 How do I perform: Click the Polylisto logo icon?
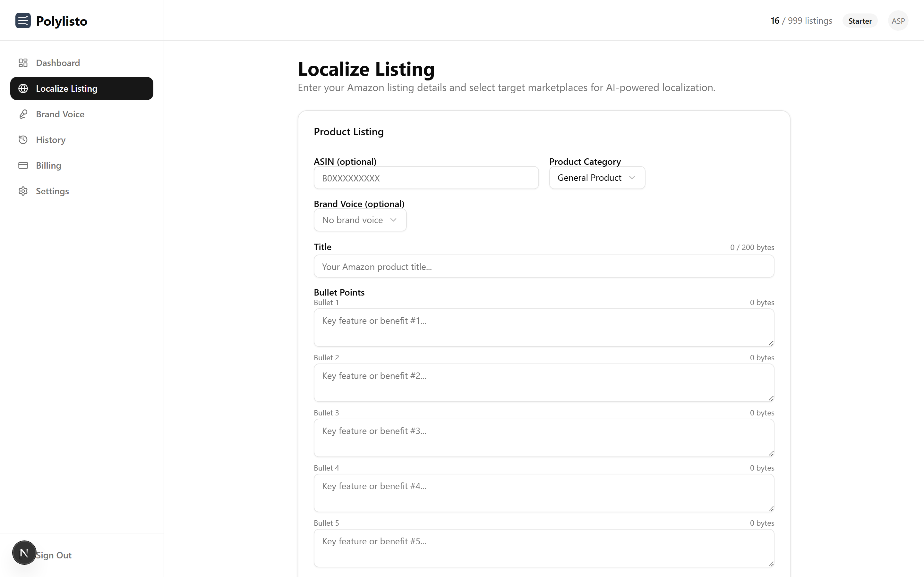[x=23, y=21]
